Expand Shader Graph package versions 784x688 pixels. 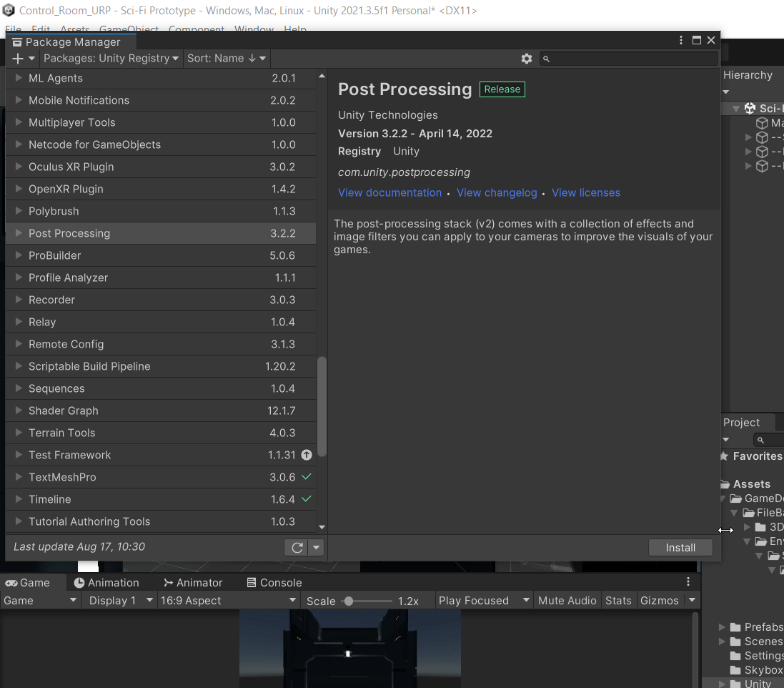pos(19,411)
